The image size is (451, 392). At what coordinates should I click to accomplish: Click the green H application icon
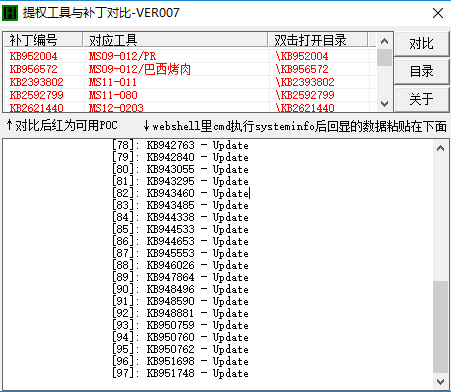pyautogui.click(x=10, y=13)
